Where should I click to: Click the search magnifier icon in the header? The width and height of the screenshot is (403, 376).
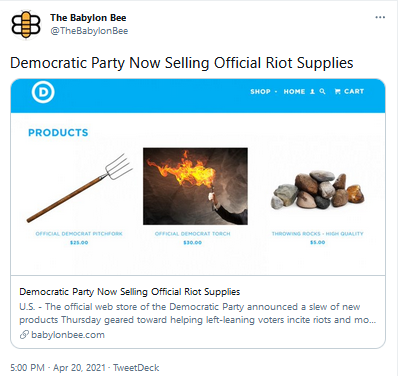coord(322,91)
